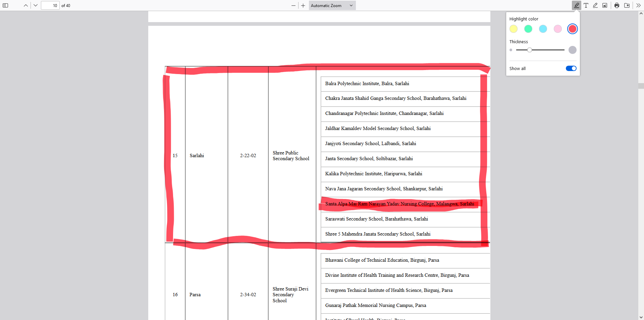Zoom out with the minus button
644x320 pixels.
tap(293, 5)
